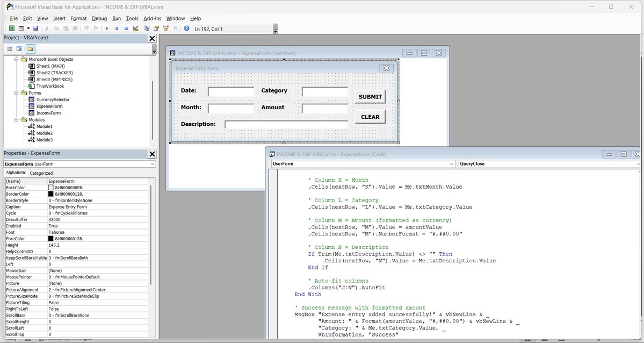Close the Project - VBAProject panel
The height and width of the screenshot is (343, 644).
152,38
